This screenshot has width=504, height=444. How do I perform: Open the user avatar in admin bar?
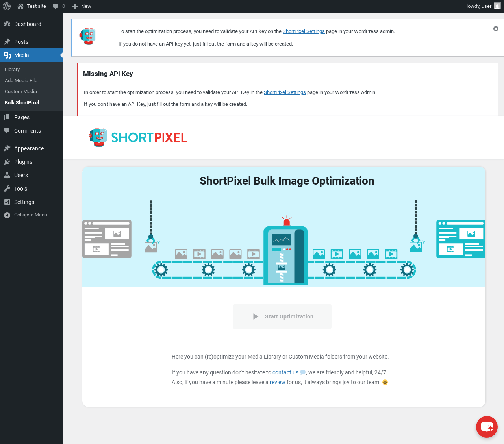[x=497, y=6]
